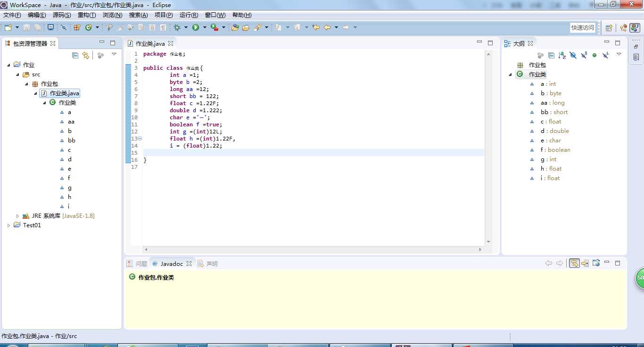Collapse All in Outline view
The height and width of the screenshot is (347, 644).
tap(551, 55)
